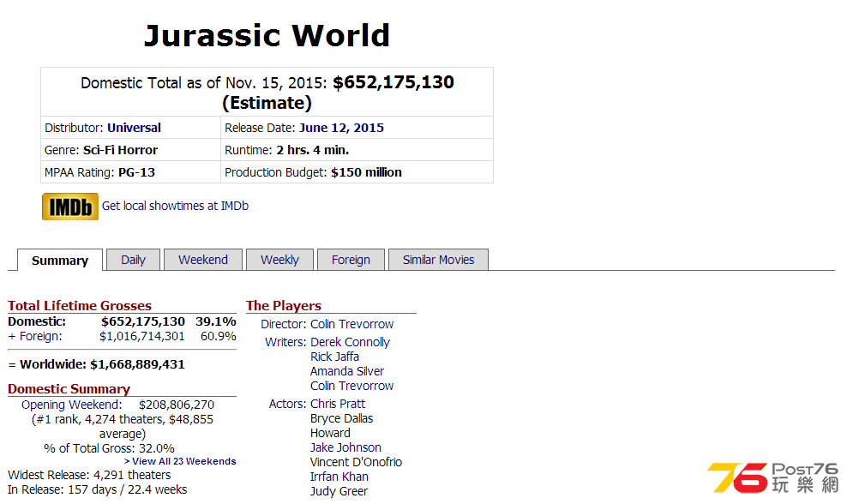The height and width of the screenshot is (504, 853).
Task: Open writer Derek Connolly's link
Action: click(x=350, y=343)
